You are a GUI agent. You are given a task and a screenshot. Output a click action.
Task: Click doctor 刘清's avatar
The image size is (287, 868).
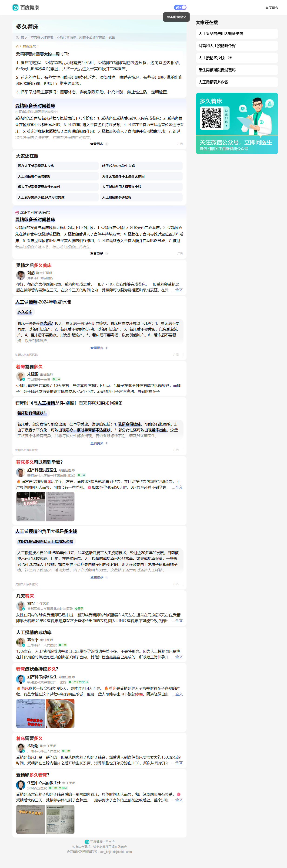pyautogui.click(x=21, y=275)
